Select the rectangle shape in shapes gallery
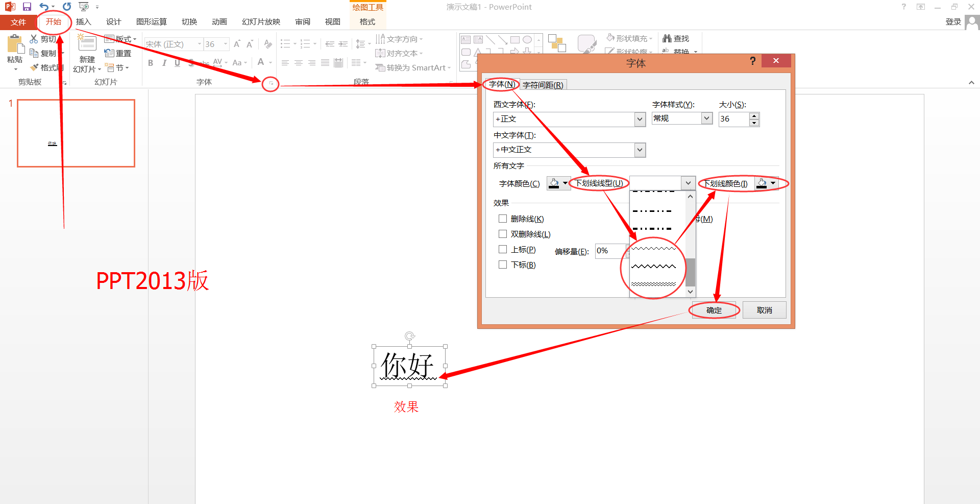The width and height of the screenshot is (980, 504). 515,40
